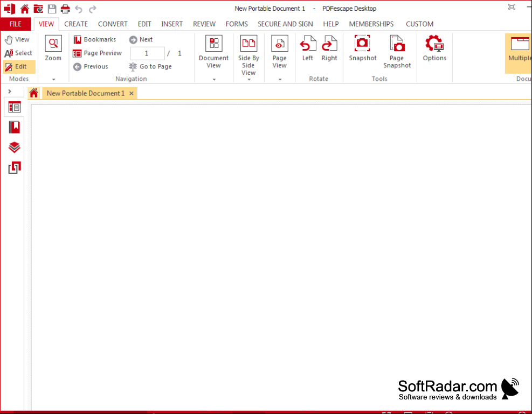Toggle the Bookmarks pane
This screenshot has height=414, width=532.
point(95,40)
